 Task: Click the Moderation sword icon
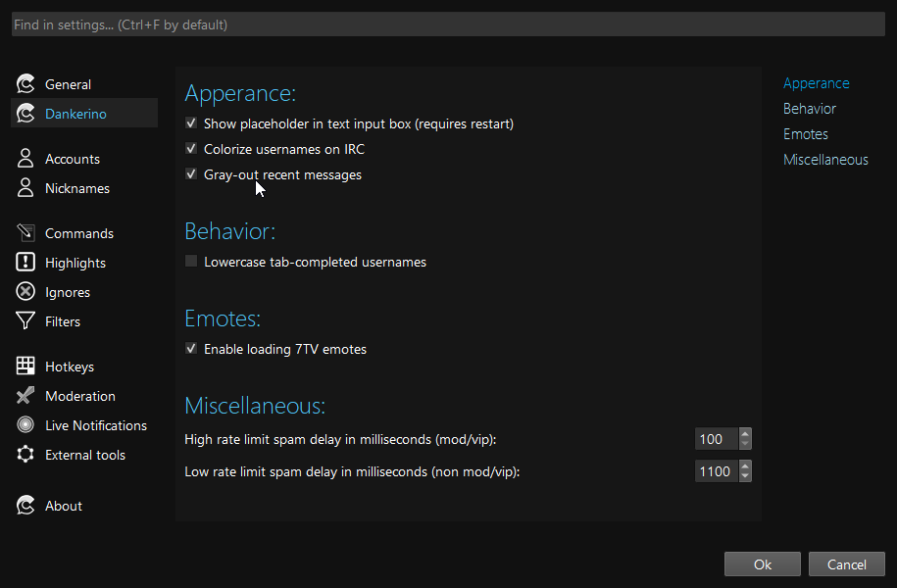tap(25, 395)
